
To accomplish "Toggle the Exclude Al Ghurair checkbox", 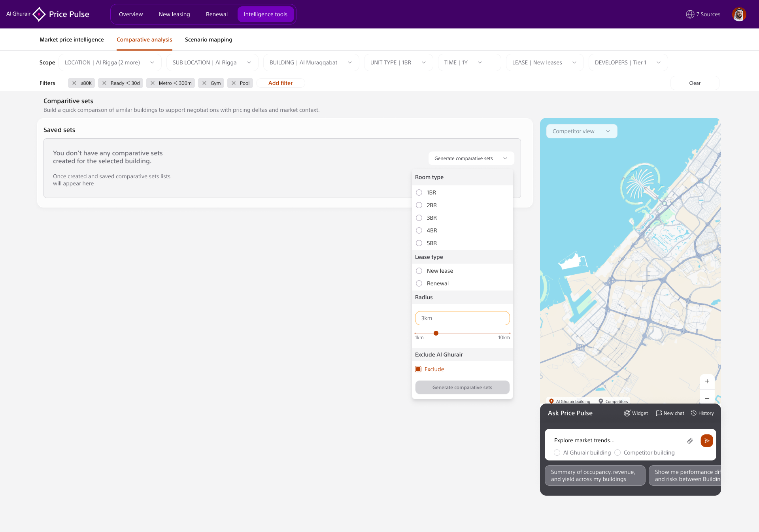I will pyautogui.click(x=418, y=369).
